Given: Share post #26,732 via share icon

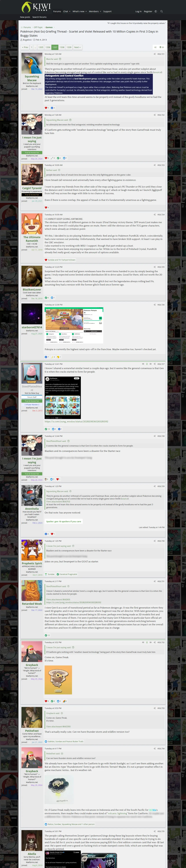Looking at the screenshot, I should [155, 642].
